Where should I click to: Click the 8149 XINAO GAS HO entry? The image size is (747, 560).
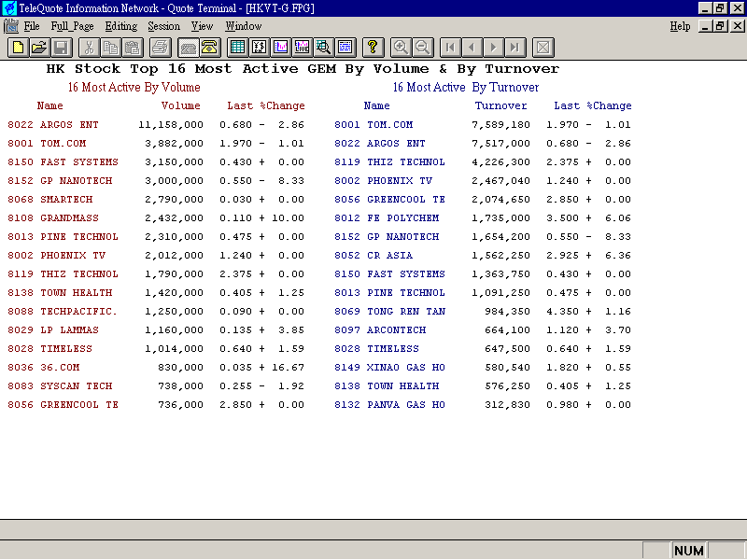[x=389, y=368]
